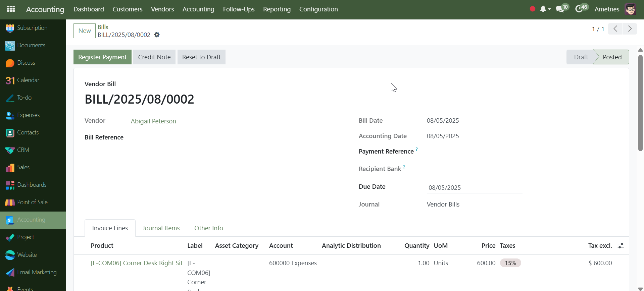Image resolution: width=644 pixels, height=291 pixels.
Task: Open vendor link Abigail Peterson
Action: pos(153,121)
